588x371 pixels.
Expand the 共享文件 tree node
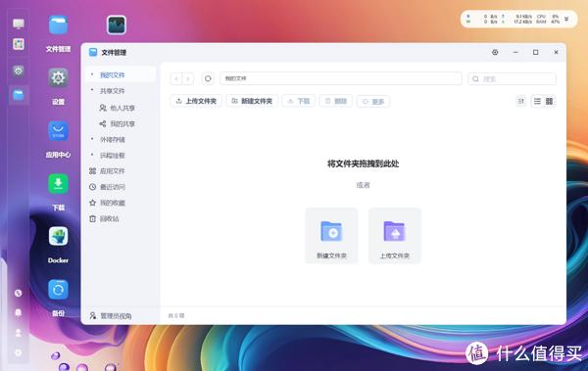tap(92, 91)
